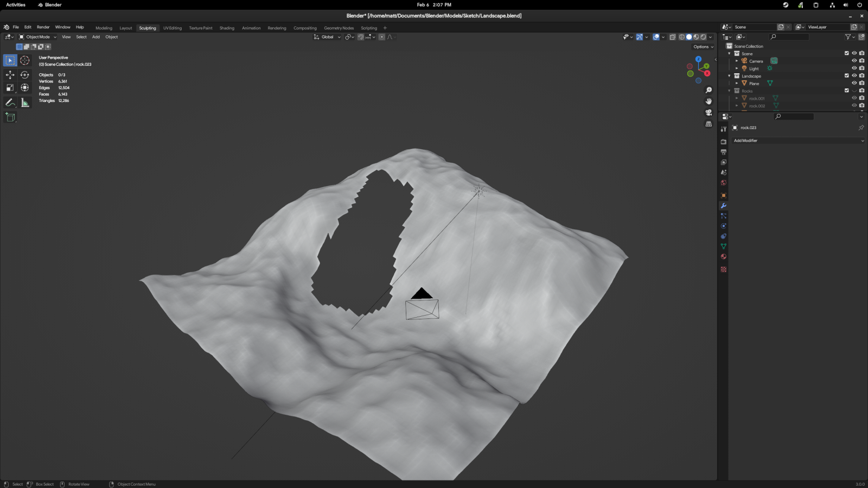Select the Measure ruler tool
The height and width of the screenshot is (488, 868).
pyautogui.click(x=25, y=102)
